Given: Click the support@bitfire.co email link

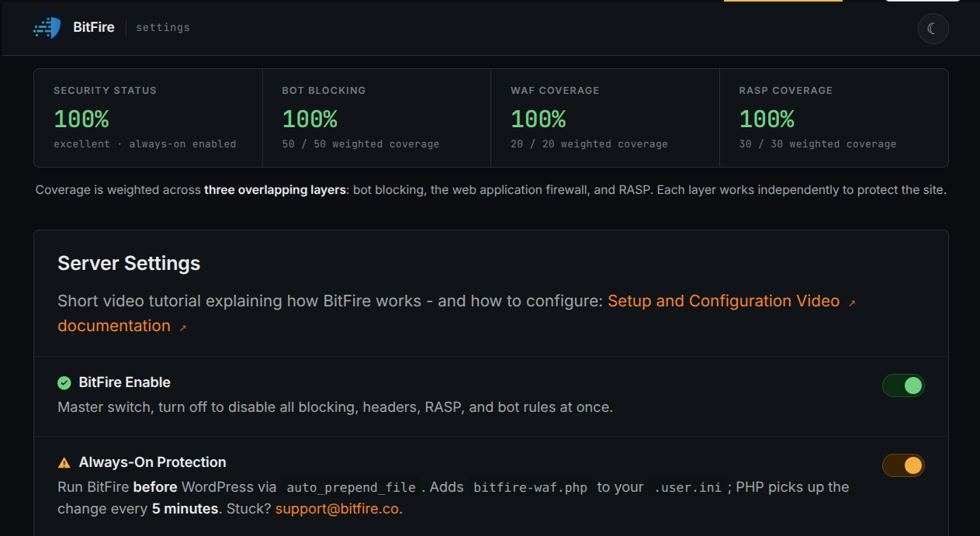Looking at the screenshot, I should (x=337, y=510).
